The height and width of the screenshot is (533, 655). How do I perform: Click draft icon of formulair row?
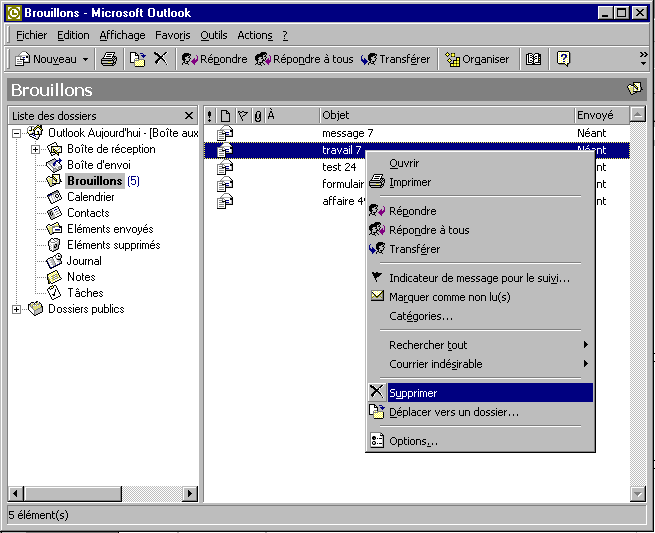(225, 184)
